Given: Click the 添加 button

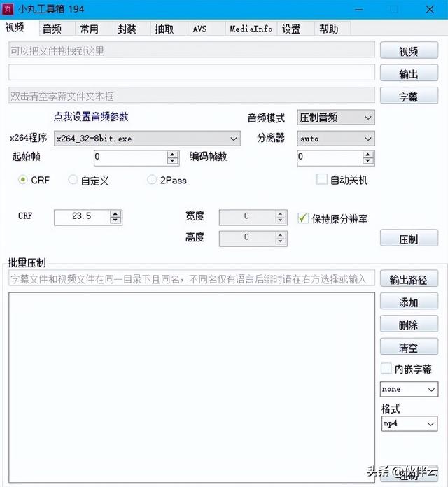Looking at the screenshot, I should click(x=409, y=302).
